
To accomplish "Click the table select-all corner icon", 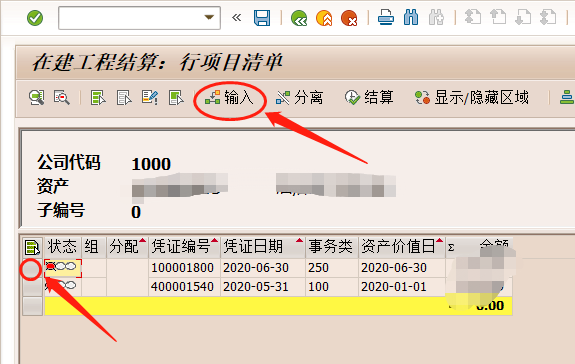I will 32,247.
